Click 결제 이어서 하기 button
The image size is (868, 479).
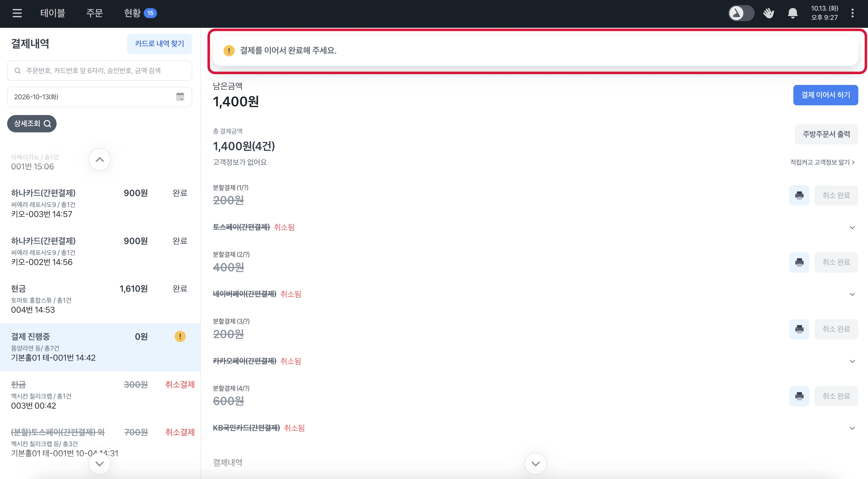825,95
